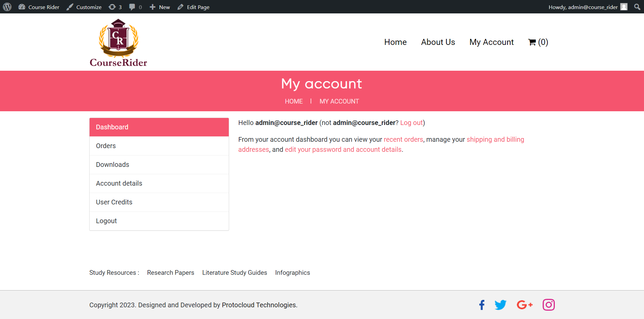
Task: Open the Facebook social icon
Action: pyautogui.click(x=482, y=305)
